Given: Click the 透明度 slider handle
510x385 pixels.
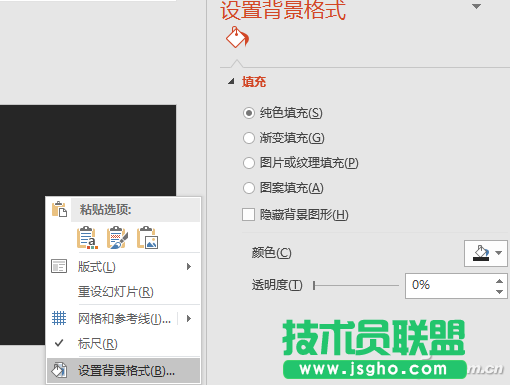Looking at the screenshot, I should click(314, 286).
